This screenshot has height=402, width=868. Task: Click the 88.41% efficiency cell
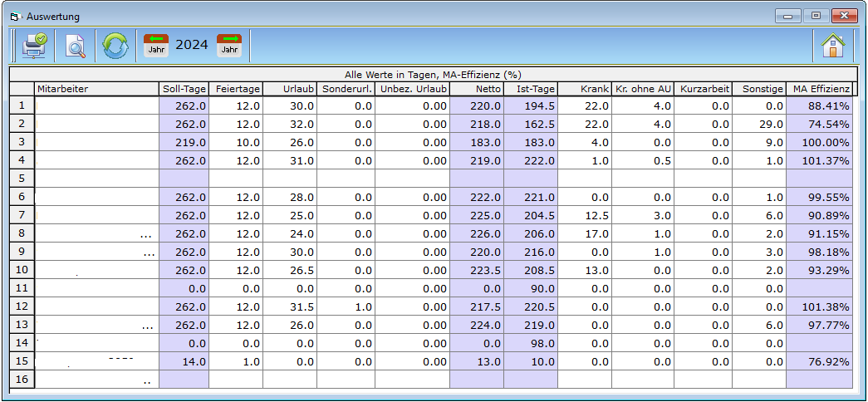pyautogui.click(x=819, y=105)
